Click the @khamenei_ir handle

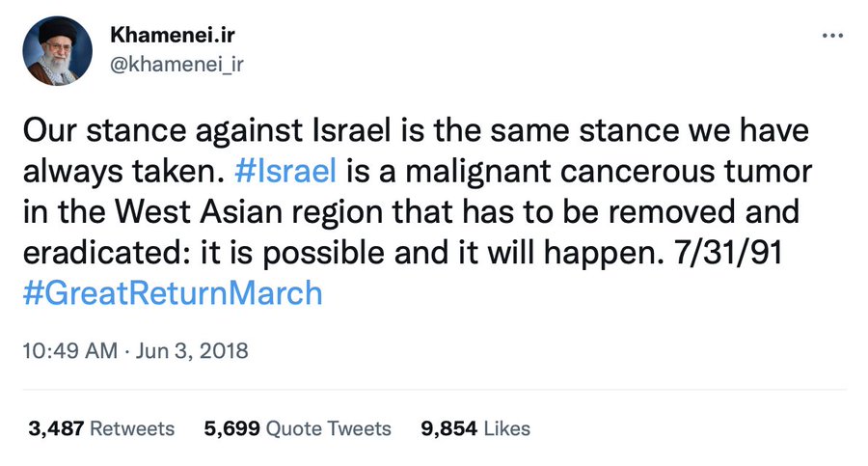(176, 64)
